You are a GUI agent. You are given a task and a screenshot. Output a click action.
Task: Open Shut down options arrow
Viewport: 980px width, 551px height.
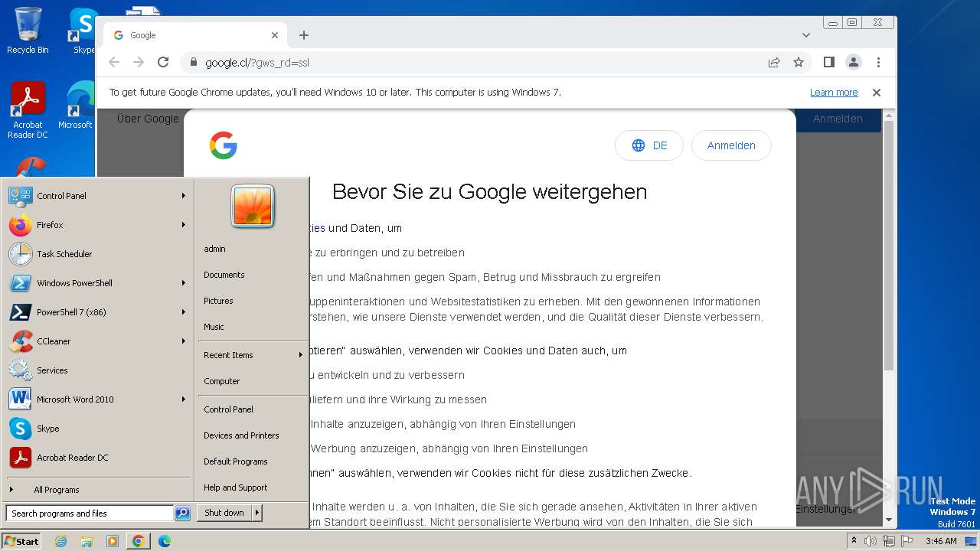(x=257, y=513)
